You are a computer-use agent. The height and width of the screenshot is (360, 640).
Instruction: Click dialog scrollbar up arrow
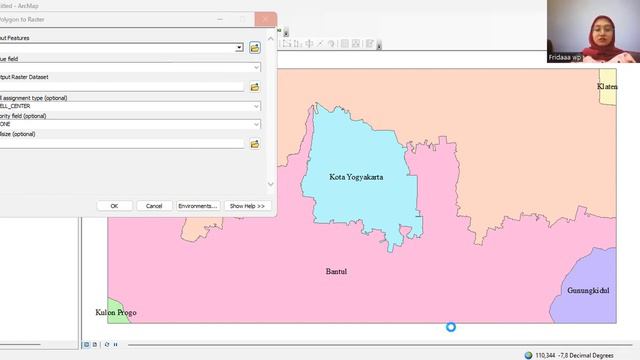click(271, 38)
